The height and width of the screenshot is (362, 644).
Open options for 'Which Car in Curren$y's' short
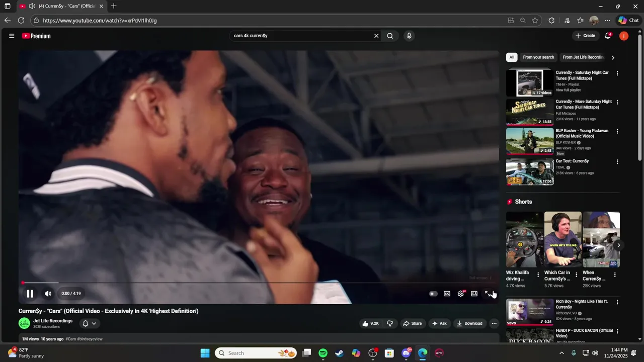(x=577, y=275)
